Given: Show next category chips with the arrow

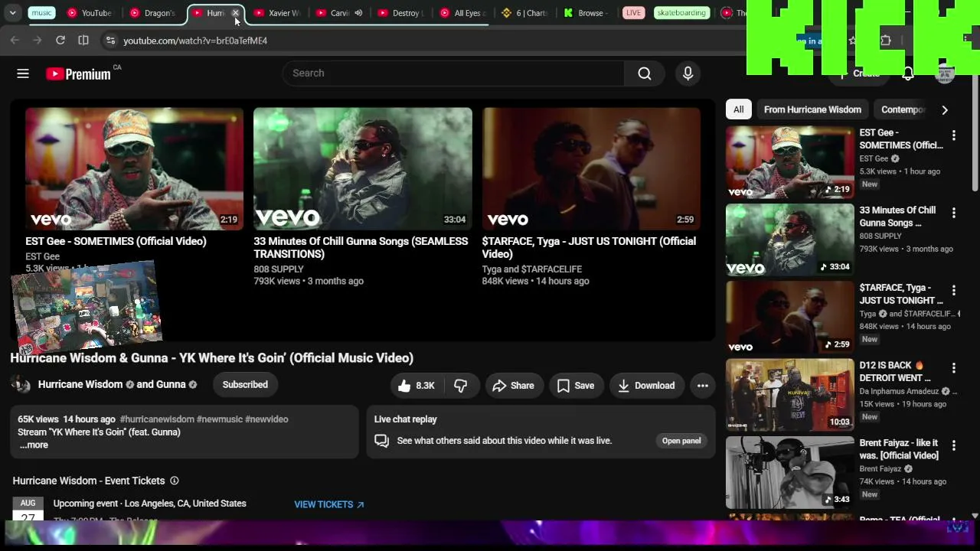Looking at the screenshot, I should [x=945, y=110].
